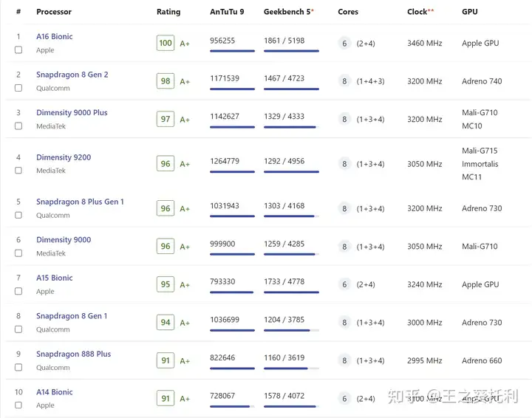Open the Dimensity 9000 processor link
The image size is (532, 418).
click(64, 240)
